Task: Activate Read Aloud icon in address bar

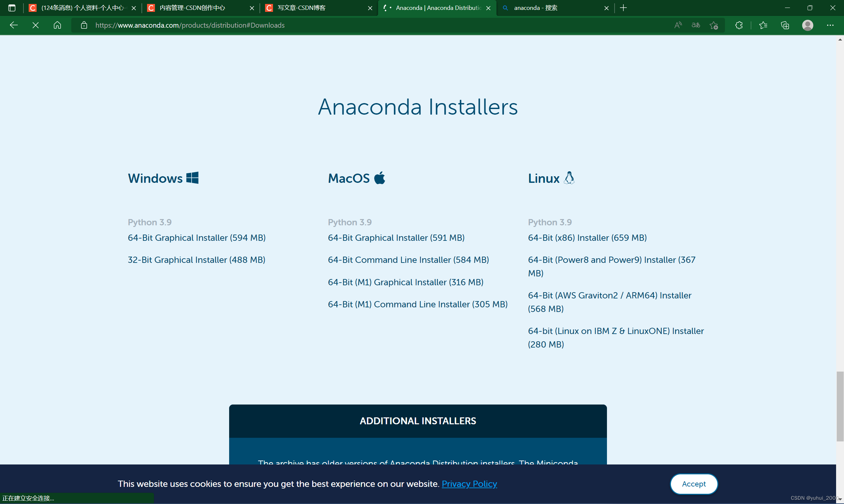Action: 678,25
